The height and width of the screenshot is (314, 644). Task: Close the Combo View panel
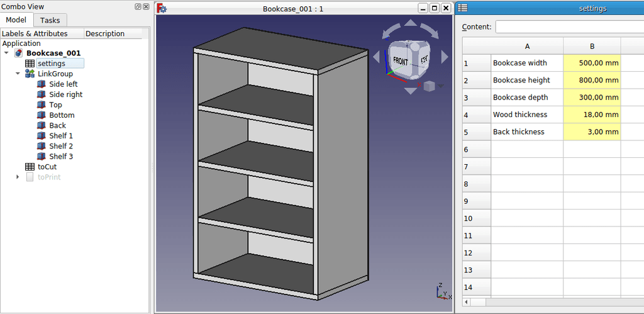coord(146,6)
